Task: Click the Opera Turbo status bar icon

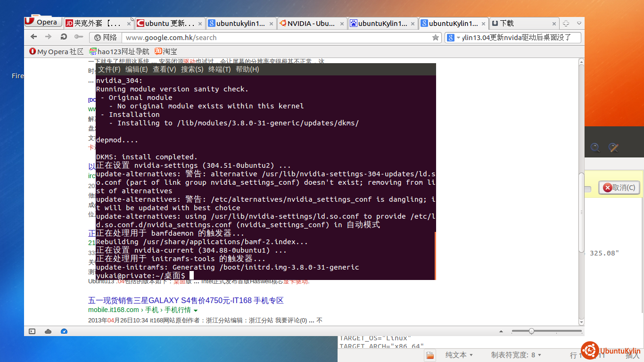Action: (x=64, y=331)
